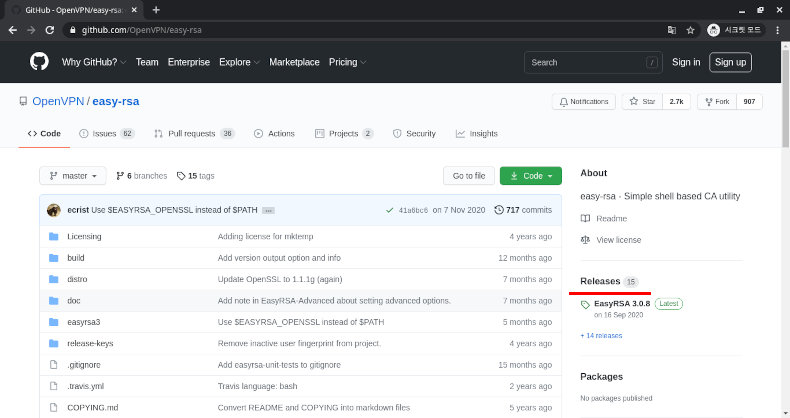Open the Security tab
The height and width of the screenshot is (418, 790).
414,133
